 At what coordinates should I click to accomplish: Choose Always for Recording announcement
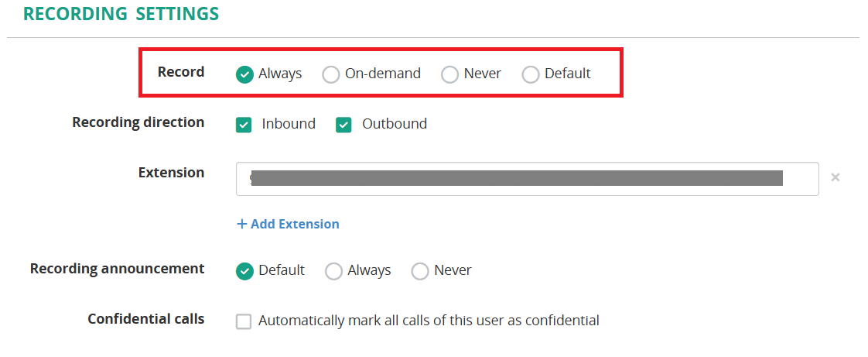click(x=333, y=271)
